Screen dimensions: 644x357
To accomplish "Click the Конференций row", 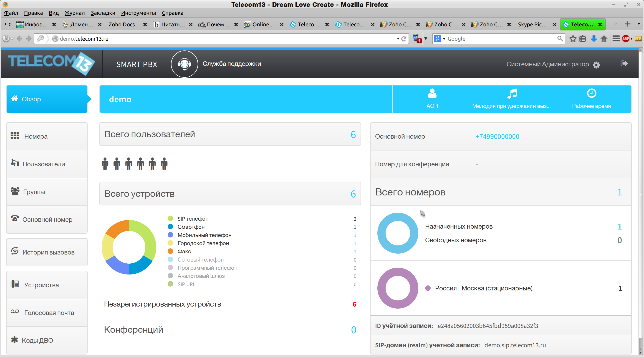I will pyautogui.click(x=230, y=330).
